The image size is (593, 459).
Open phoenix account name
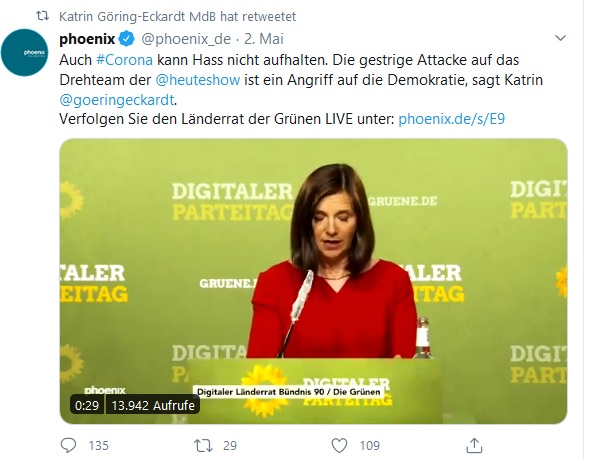click(x=87, y=39)
